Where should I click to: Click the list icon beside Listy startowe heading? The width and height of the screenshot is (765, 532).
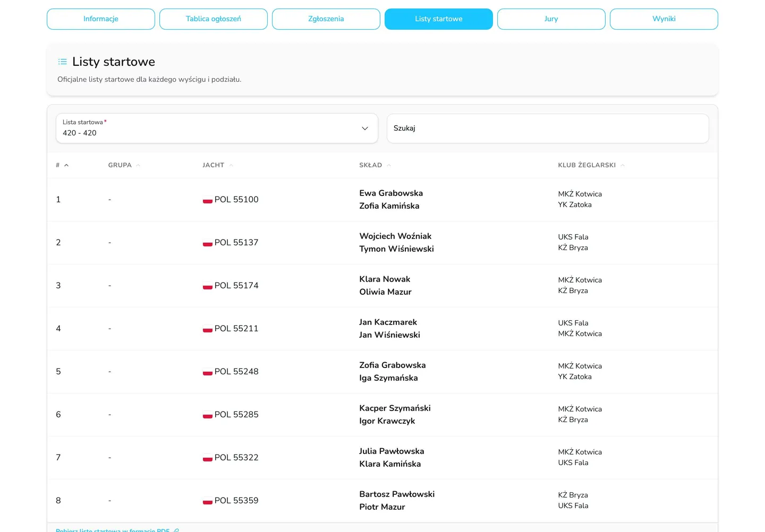[63, 62]
